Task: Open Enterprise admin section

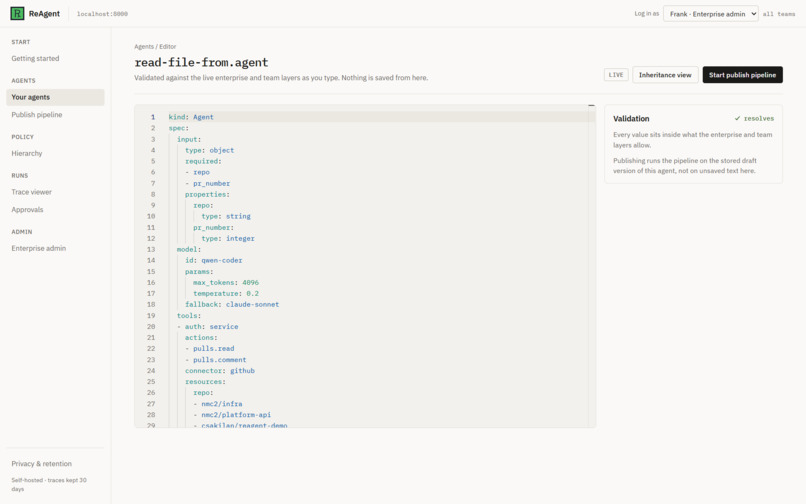Action: pyautogui.click(x=39, y=248)
